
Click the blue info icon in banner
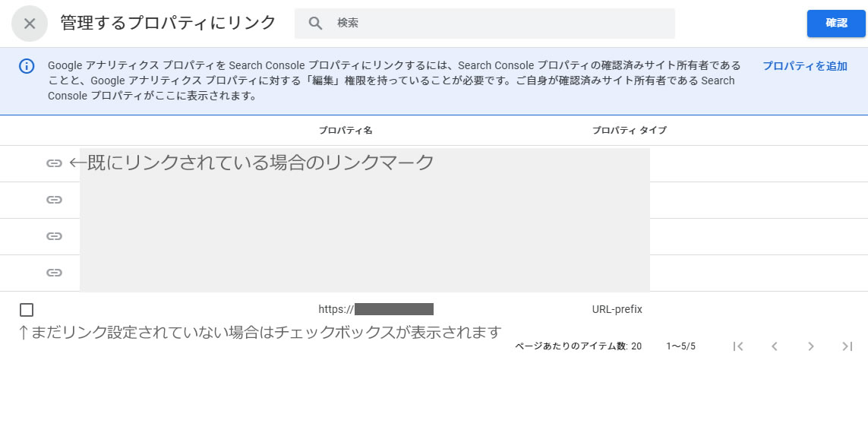[27, 66]
